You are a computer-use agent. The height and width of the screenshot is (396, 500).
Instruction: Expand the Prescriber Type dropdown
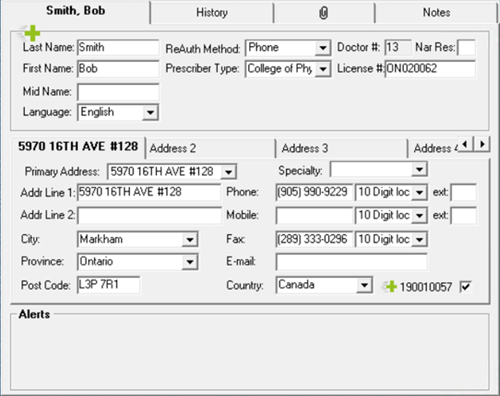[322, 69]
